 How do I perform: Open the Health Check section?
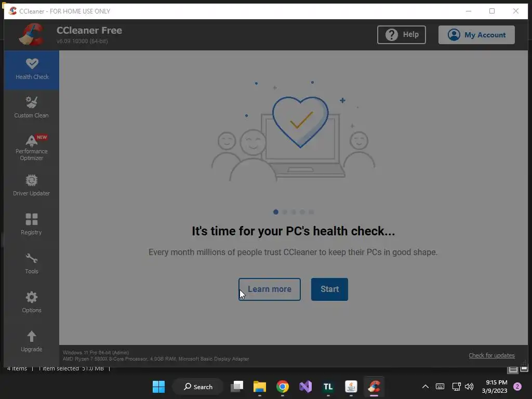tap(32, 70)
